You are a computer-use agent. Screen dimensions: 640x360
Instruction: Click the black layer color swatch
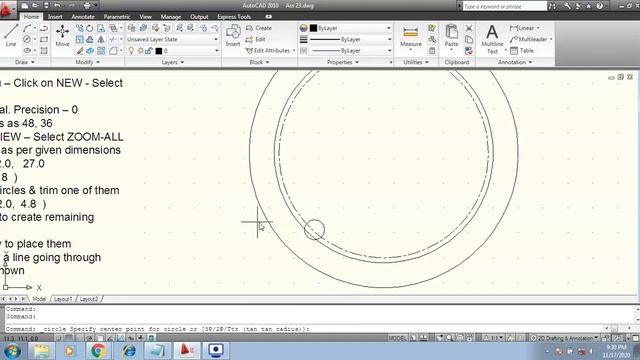pos(159,51)
